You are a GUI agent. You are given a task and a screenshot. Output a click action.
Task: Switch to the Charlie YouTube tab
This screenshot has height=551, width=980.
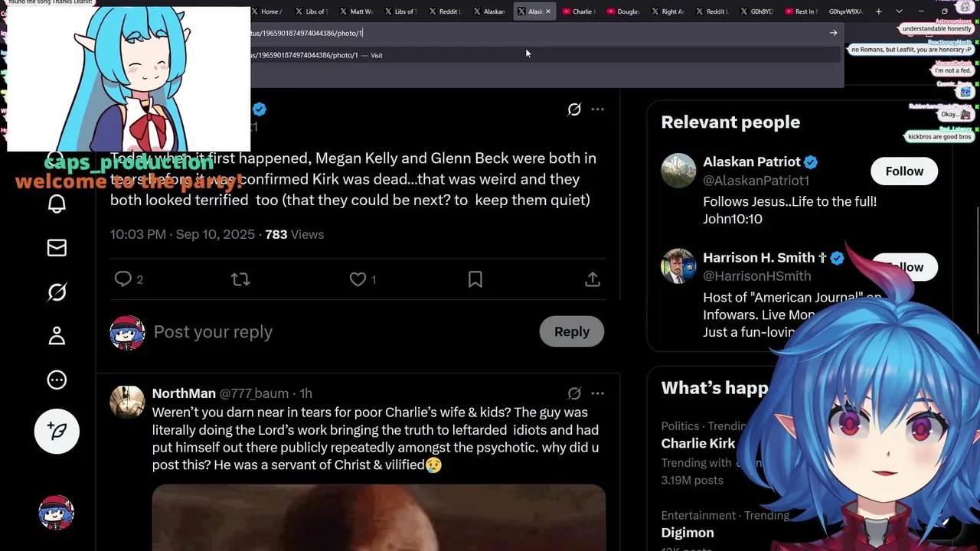coord(579,11)
